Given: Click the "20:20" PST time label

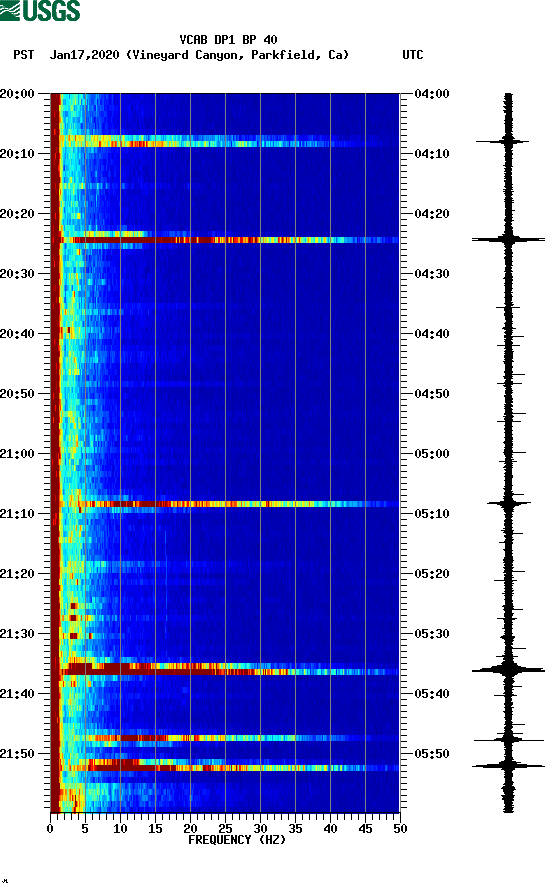Looking at the screenshot, I should pyautogui.click(x=17, y=213).
